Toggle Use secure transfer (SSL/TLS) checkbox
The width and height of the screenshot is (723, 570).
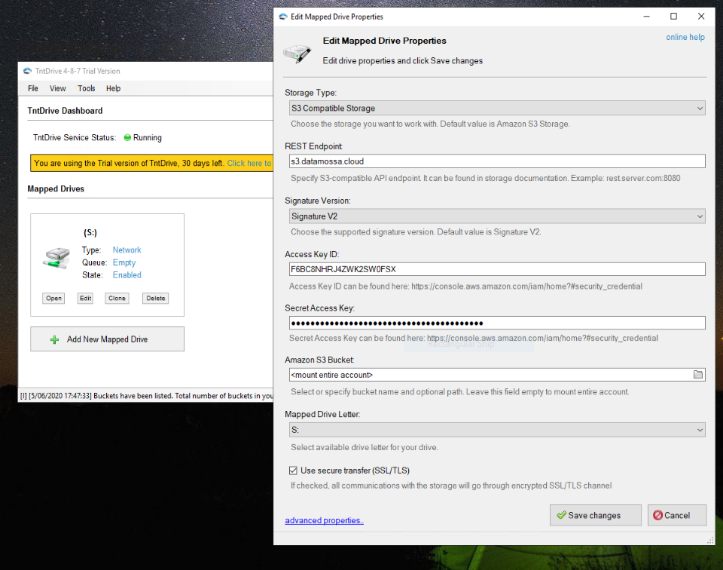[x=293, y=470]
